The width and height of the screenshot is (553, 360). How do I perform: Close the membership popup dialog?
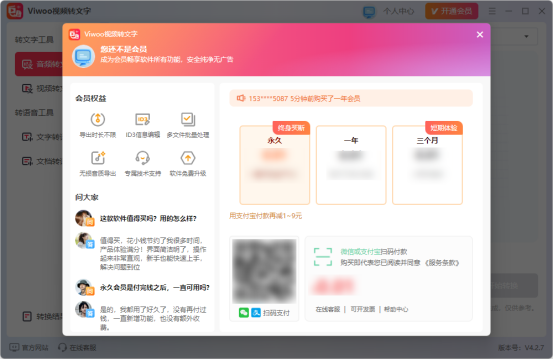point(480,35)
